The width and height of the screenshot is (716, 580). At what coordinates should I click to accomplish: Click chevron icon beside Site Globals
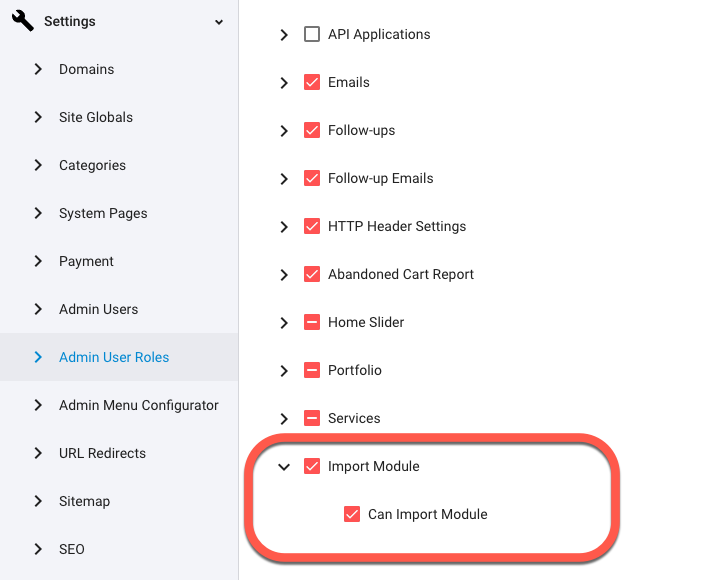[38, 117]
